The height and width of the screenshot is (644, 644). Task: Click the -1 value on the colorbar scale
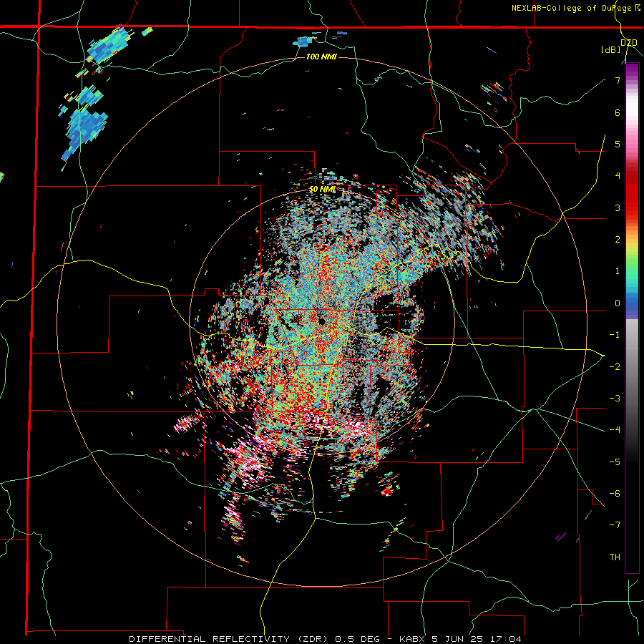pyautogui.click(x=615, y=335)
